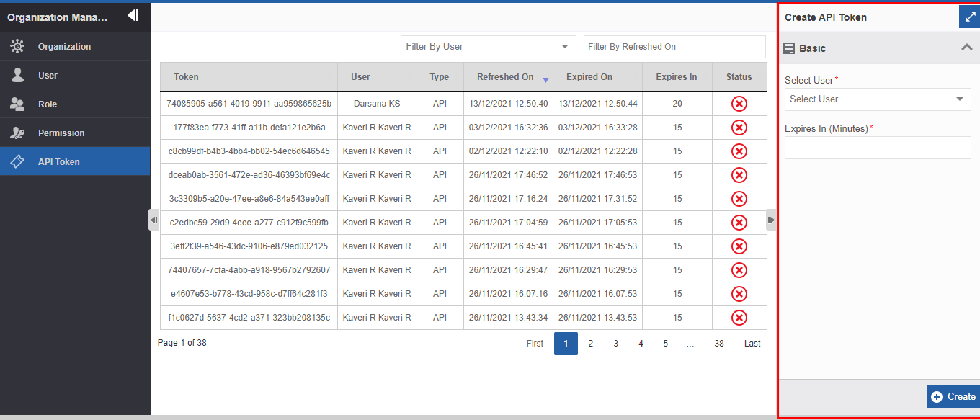980x420 pixels.
Task: Sort by Status column header
Action: click(739, 77)
